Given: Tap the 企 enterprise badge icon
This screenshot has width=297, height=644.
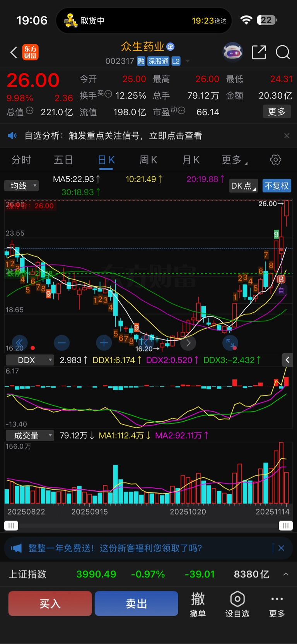Looking at the screenshot, I should 171,47.
